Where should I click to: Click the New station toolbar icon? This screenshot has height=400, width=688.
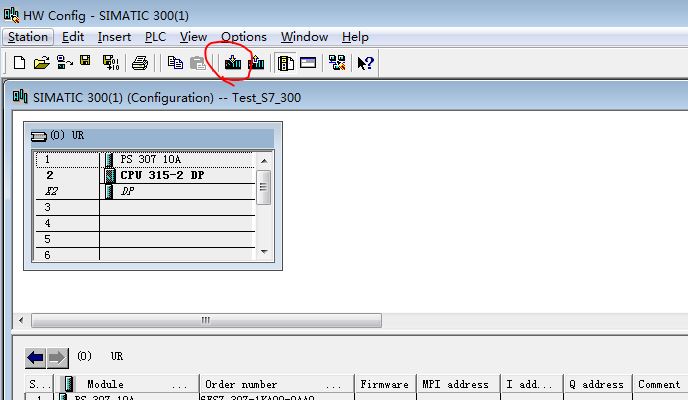pos(19,63)
